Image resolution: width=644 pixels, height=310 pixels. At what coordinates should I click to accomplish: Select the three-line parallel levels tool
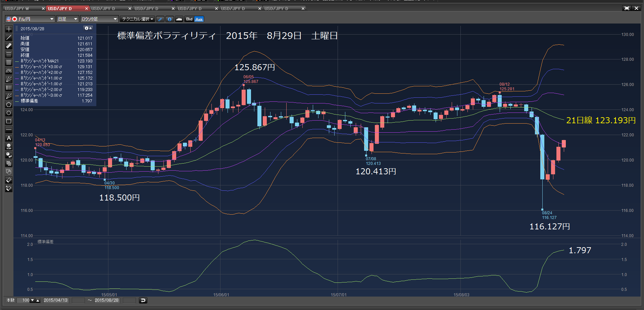pyautogui.click(x=9, y=54)
